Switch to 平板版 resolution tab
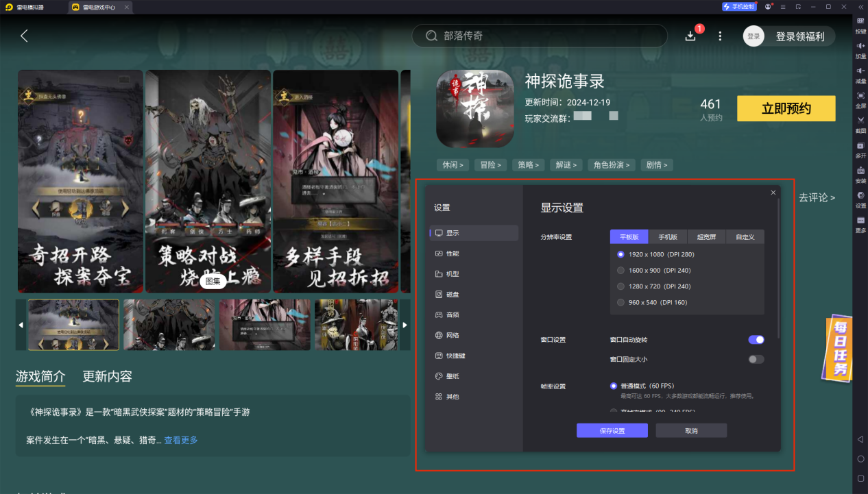The image size is (868, 494). pyautogui.click(x=629, y=237)
